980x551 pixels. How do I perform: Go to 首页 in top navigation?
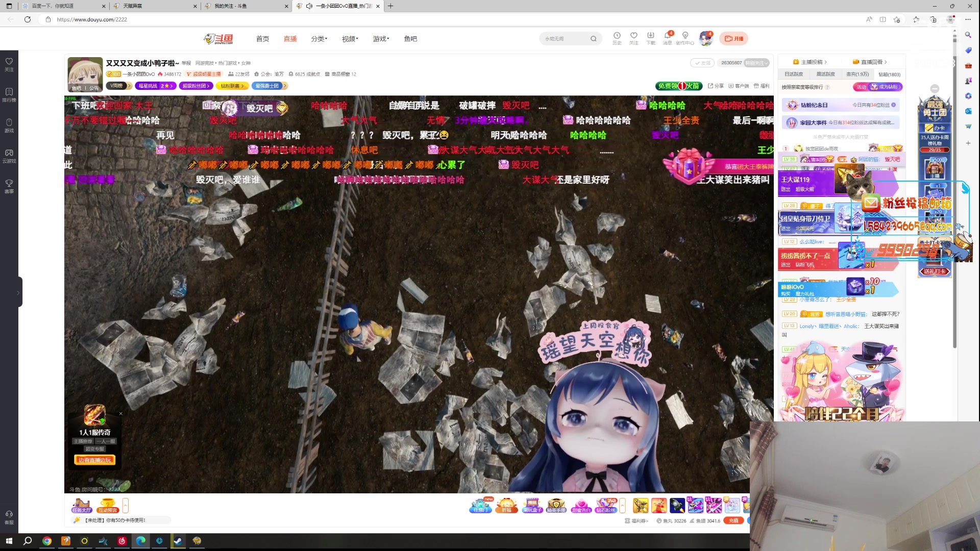[x=262, y=39]
